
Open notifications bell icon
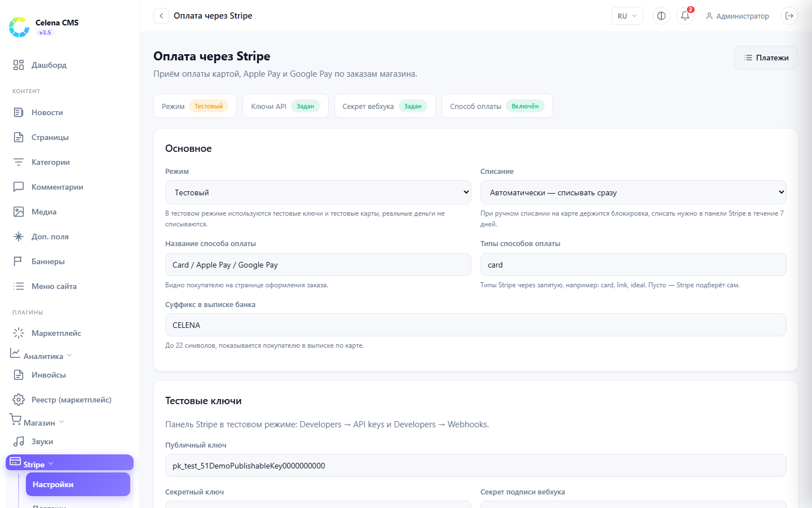pyautogui.click(x=685, y=16)
